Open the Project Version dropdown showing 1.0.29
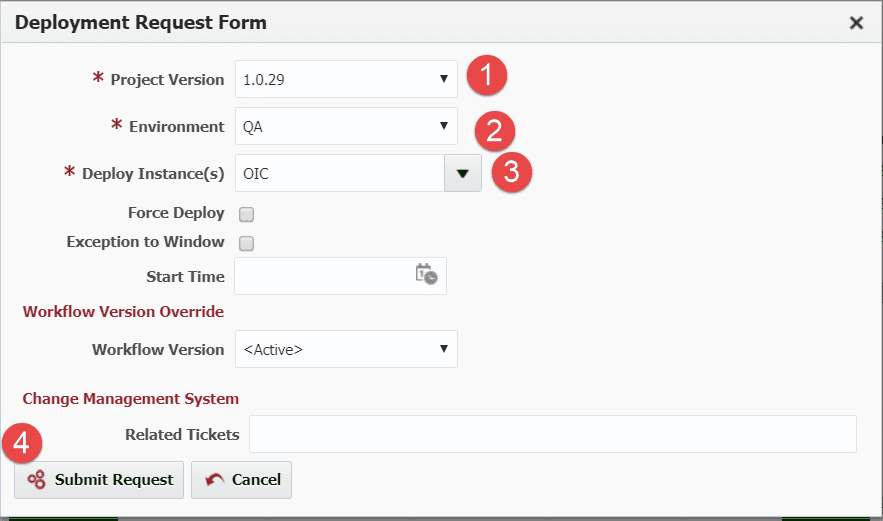The image size is (883, 521). point(346,79)
